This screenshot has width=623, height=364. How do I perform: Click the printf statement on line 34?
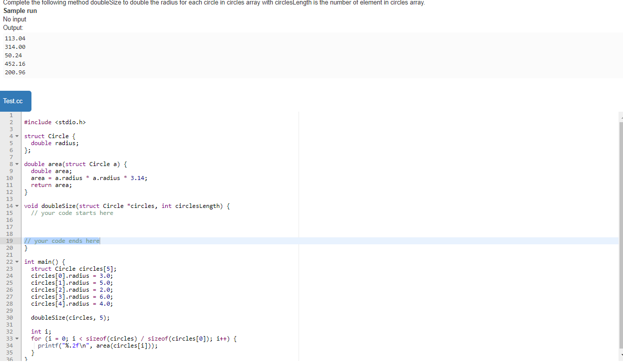coord(98,346)
